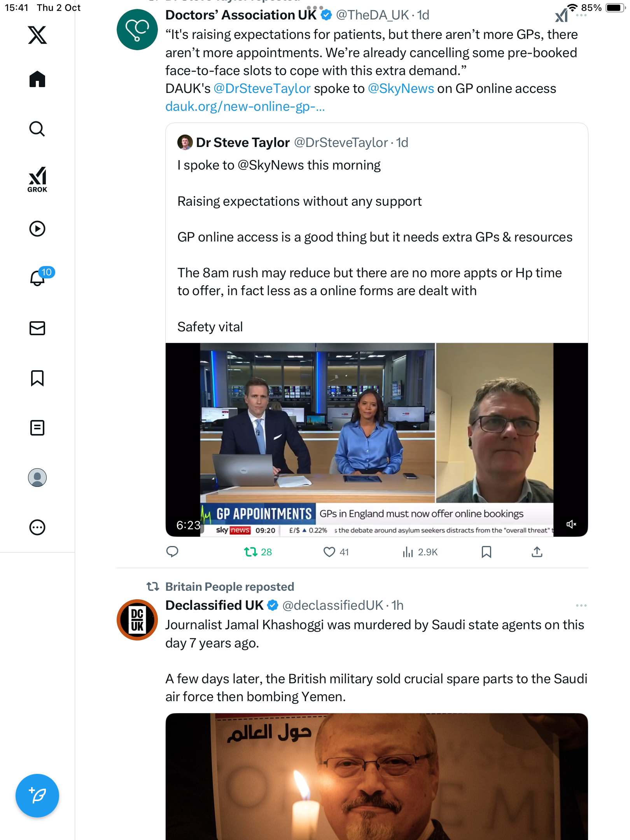Image resolution: width=630 pixels, height=840 pixels.
Task: Like the Doctors' Association UK post
Action: [x=329, y=552]
